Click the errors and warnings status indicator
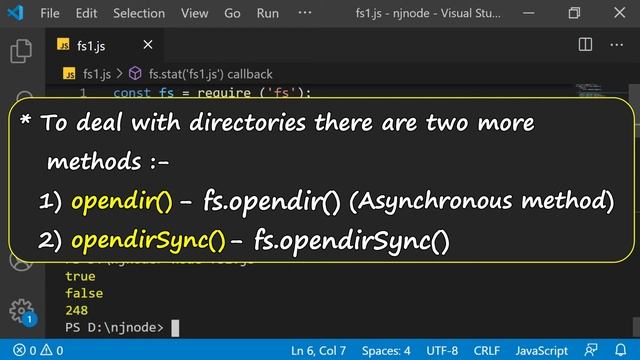 [x=38, y=350]
